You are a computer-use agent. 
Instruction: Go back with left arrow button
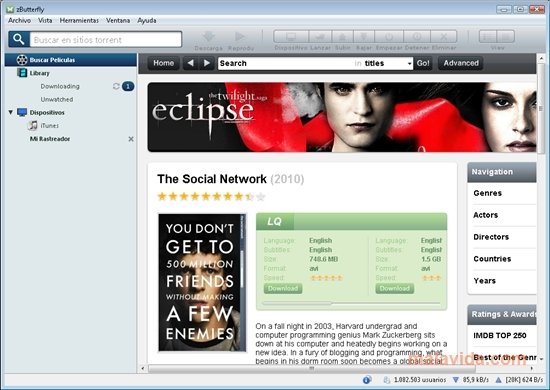coord(190,63)
